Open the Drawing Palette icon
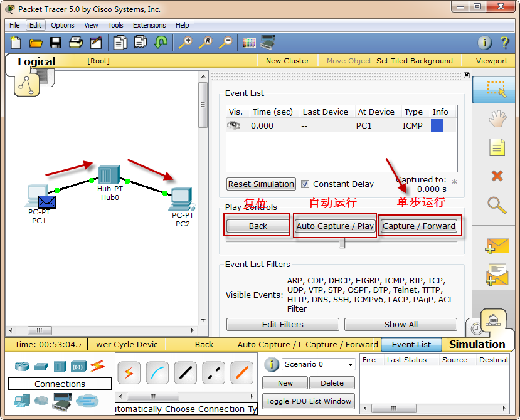The height and width of the screenshot is (420, 520). tap(249, 43)
